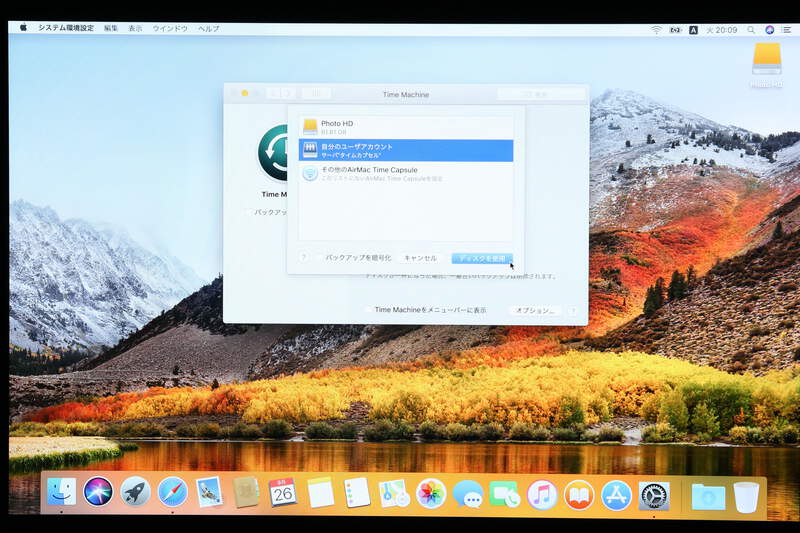Open Finder from the Dock

point(62,492)
